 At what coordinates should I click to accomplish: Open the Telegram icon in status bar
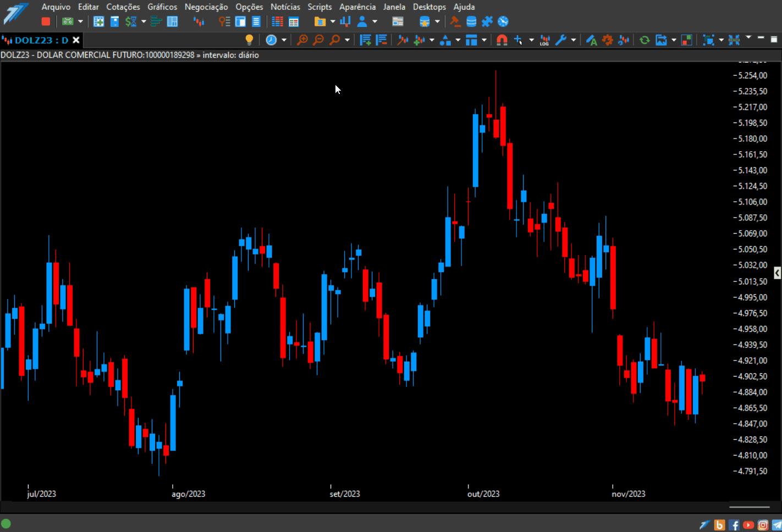777,525
